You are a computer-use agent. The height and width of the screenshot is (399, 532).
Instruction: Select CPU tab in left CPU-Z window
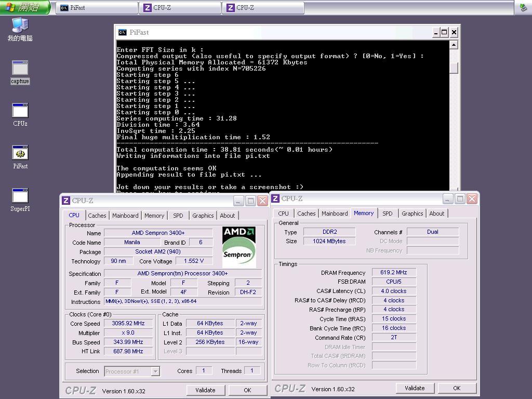click(74, 215)
